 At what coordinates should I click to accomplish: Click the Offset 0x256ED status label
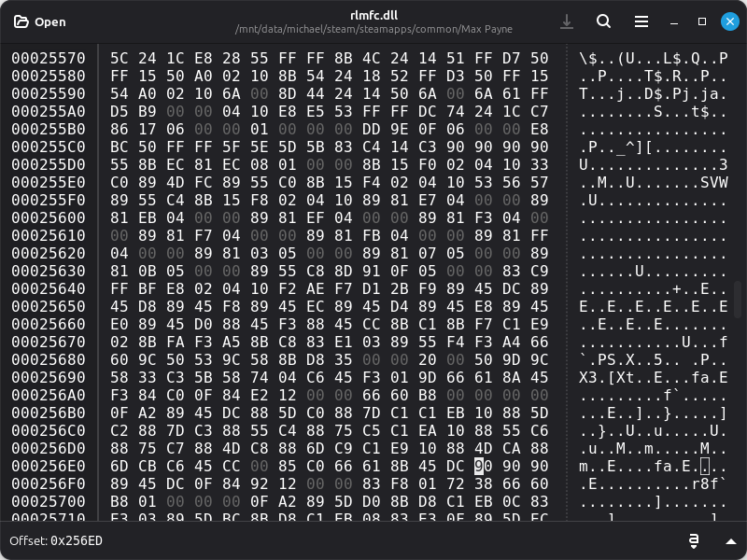(56, 541)
